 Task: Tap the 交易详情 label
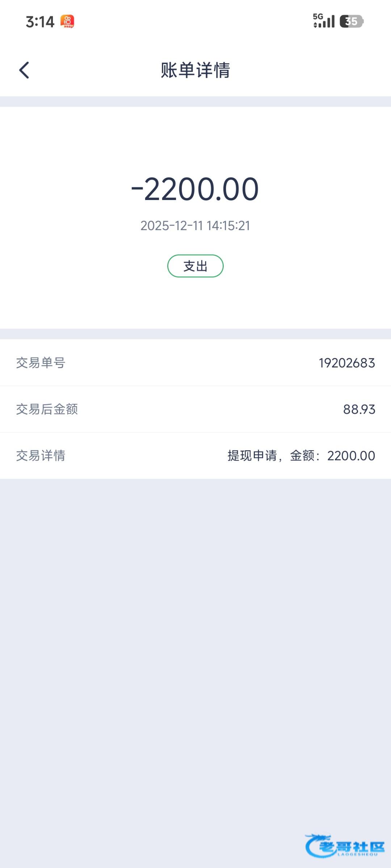tap(41, 455)
